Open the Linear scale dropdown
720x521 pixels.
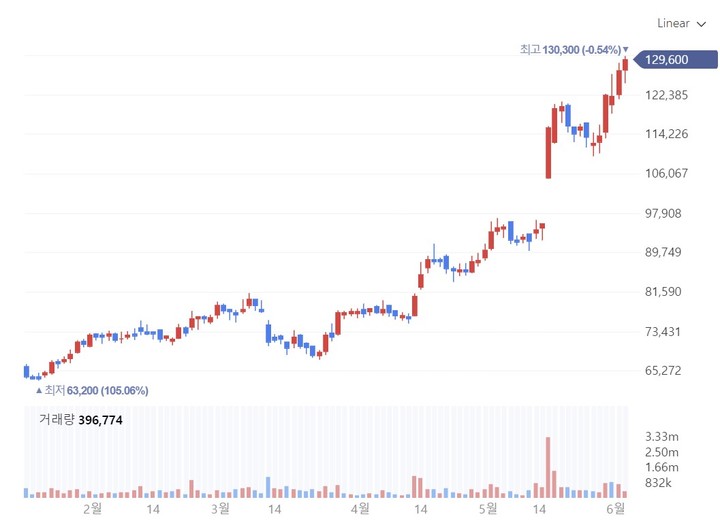[x=680, y=22]
